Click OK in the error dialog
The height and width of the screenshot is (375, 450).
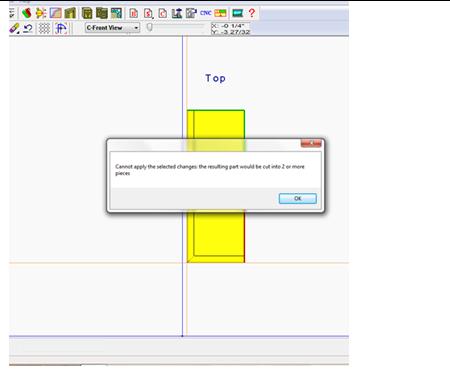pyautogui.click(x=298, y=198)
